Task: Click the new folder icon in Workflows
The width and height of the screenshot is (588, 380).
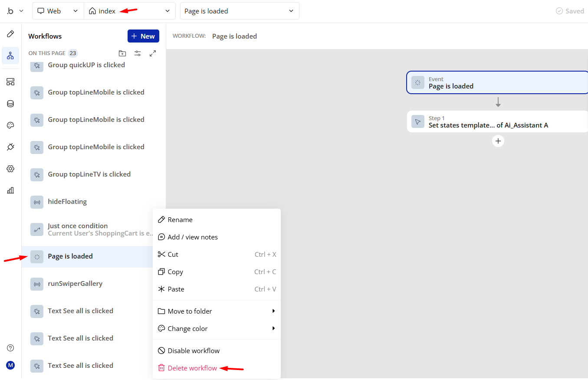Action: coord(122,53)
